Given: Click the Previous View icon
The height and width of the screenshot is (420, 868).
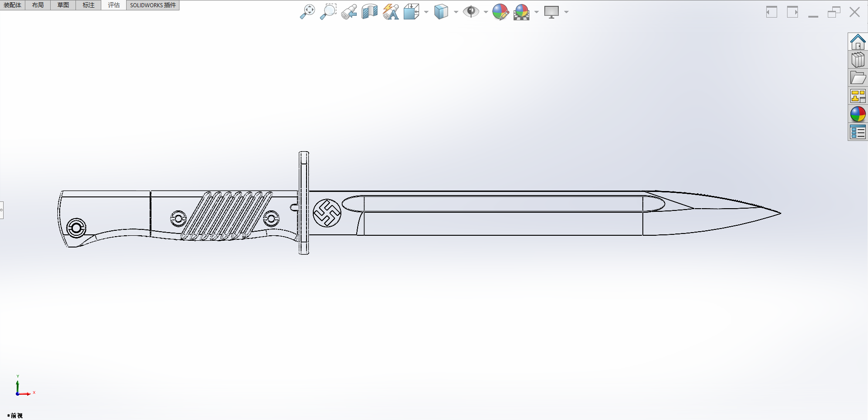Looking at the screenshot, I should (349, 12).
